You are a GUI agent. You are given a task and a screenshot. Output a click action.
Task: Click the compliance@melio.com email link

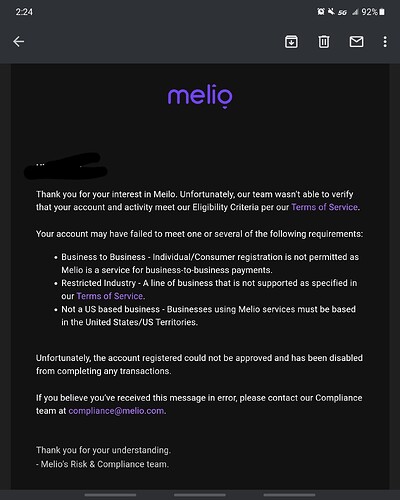coord(116,411)
